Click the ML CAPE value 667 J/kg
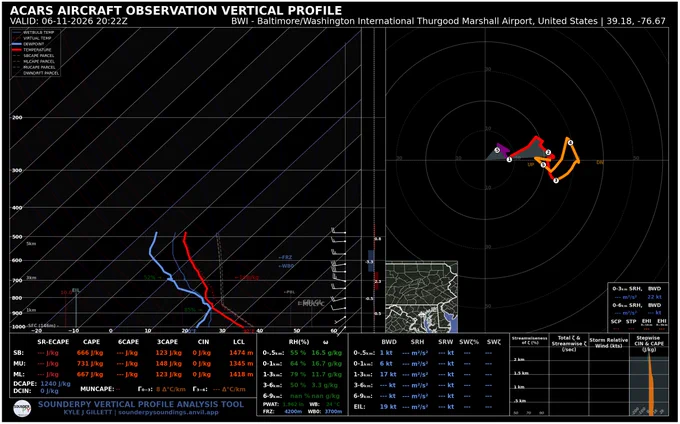This screenshot has height=424, width=680. [x=90, y=374]
